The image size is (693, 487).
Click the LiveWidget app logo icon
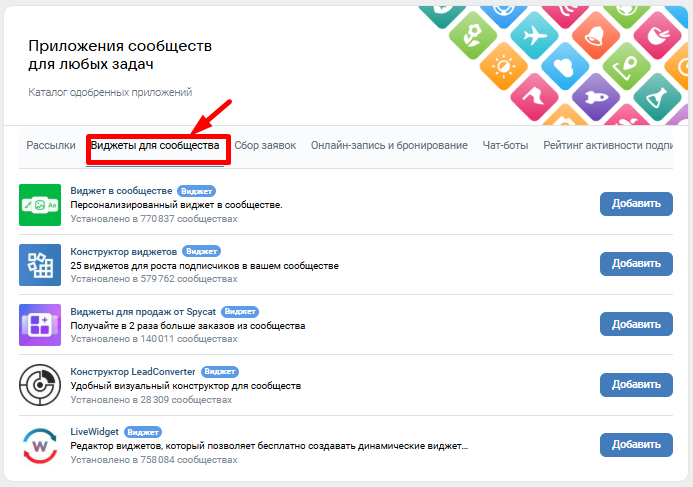[40, 445]
